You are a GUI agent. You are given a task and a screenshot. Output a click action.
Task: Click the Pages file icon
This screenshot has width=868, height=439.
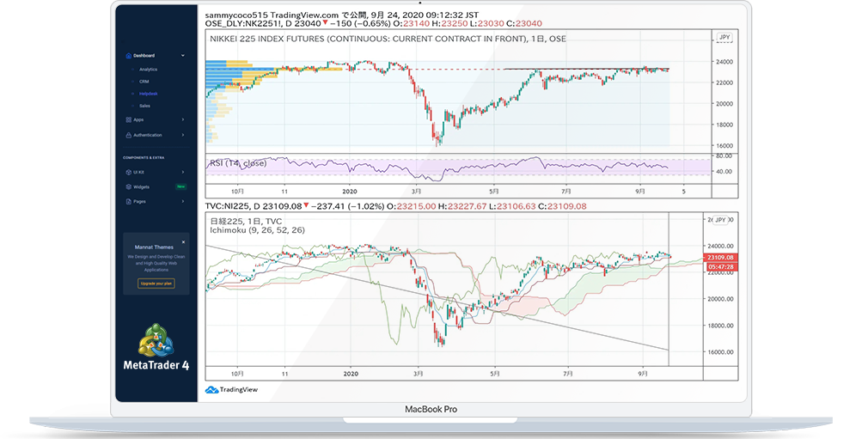[x=128, y=202]
